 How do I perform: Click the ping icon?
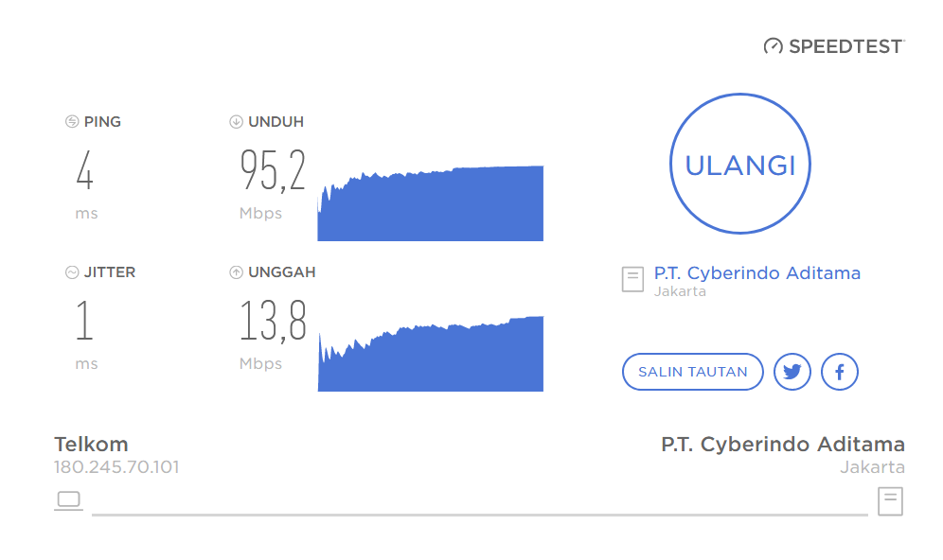[72, 122]
